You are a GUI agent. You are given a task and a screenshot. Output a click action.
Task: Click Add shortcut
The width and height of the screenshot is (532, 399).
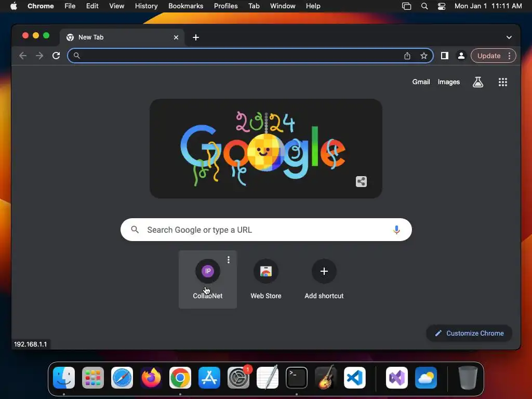point(324,279)
